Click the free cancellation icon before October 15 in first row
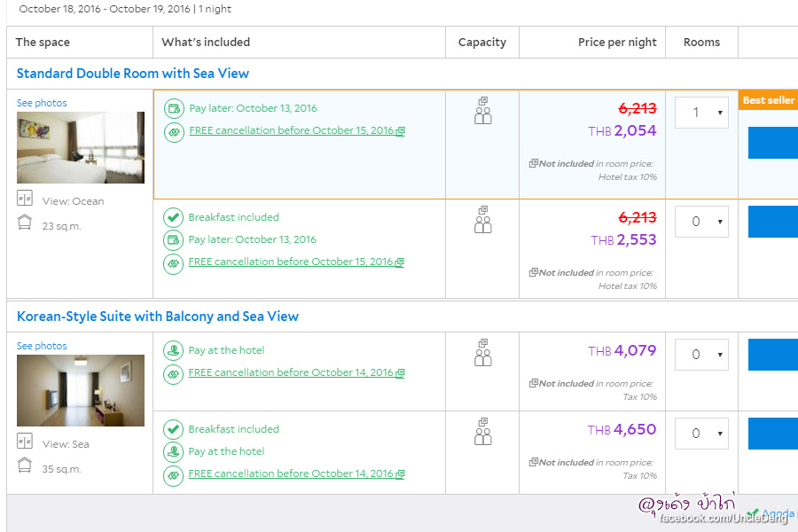 (174, 131)
